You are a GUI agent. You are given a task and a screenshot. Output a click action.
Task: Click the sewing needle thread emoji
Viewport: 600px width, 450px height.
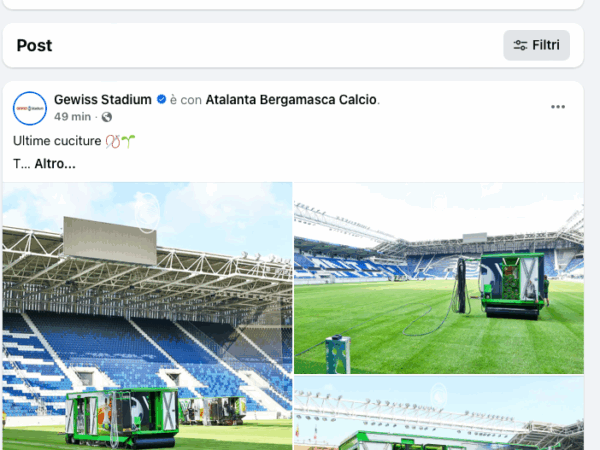point(113,141)
